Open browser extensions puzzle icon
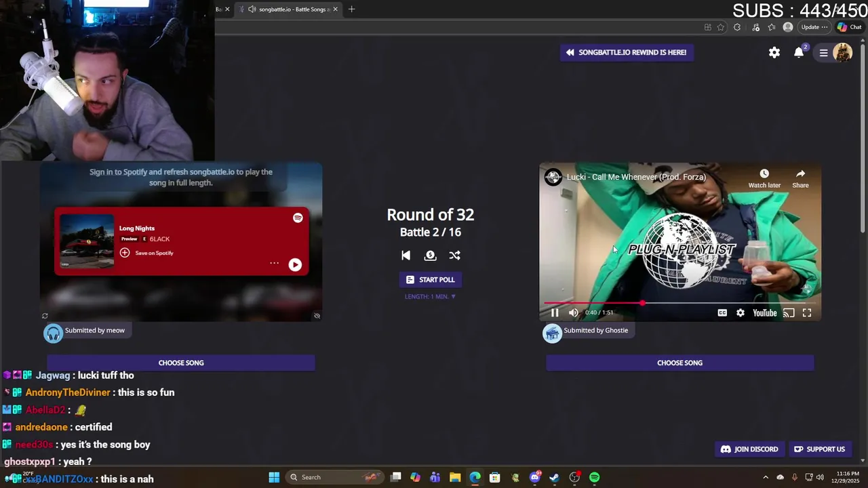 (x=737, y=27)
